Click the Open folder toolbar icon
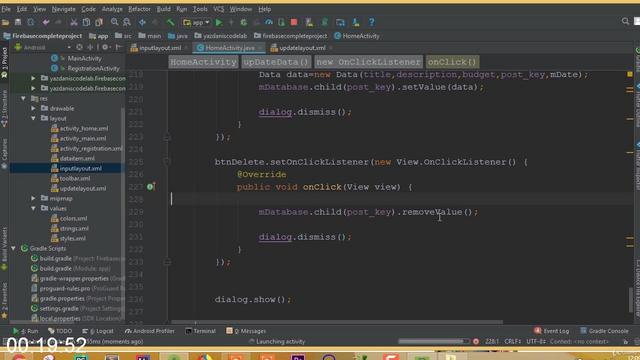The image size is (640, 360). 5,22
